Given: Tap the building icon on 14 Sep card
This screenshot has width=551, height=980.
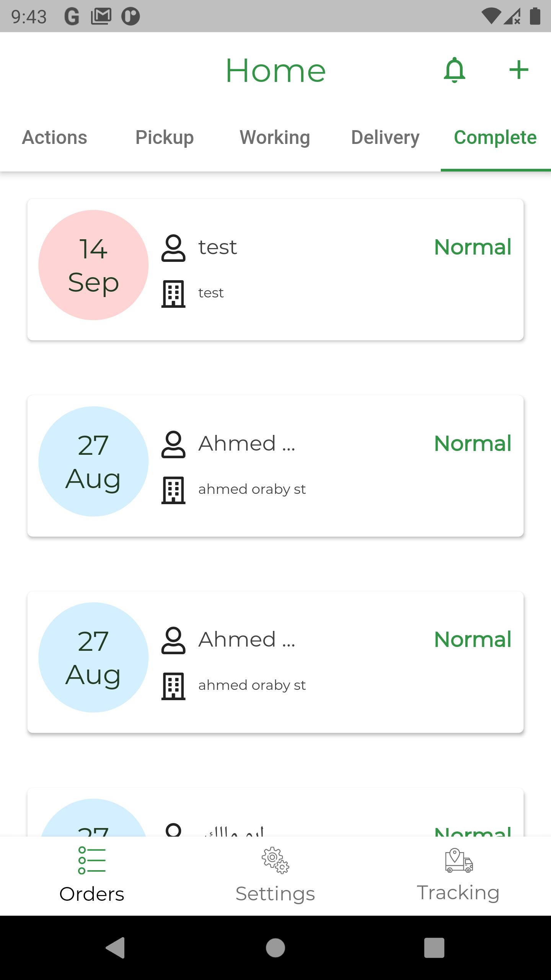Looking at the screenshot, I should point(173,294).
